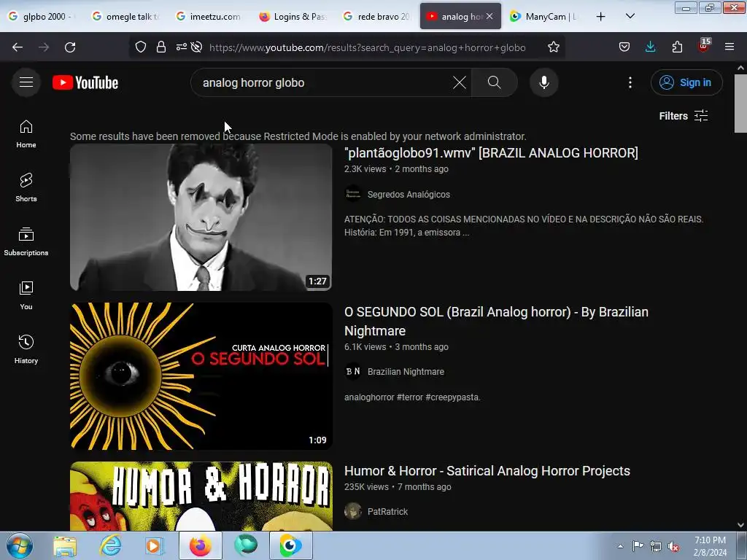Start voice search with microphone

[x=543, y=82]
